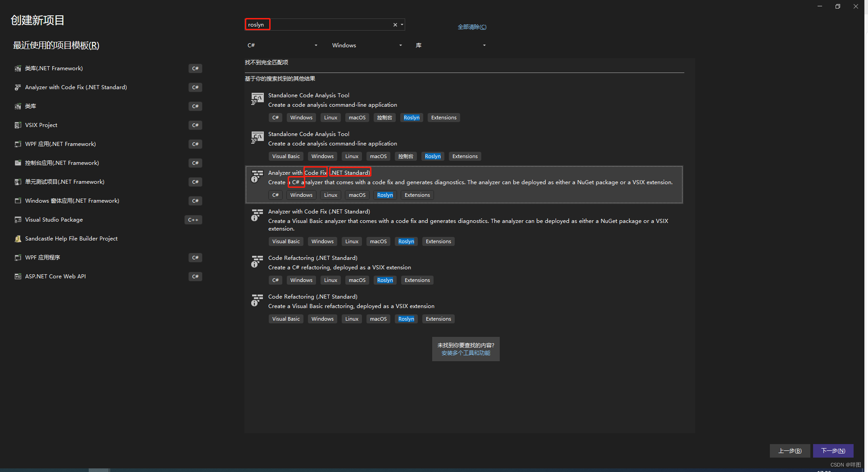Click the 单元测试项目(.NET Framework) icon
Viewport: 868px width, 472px height.
click(x=18, y=182)
